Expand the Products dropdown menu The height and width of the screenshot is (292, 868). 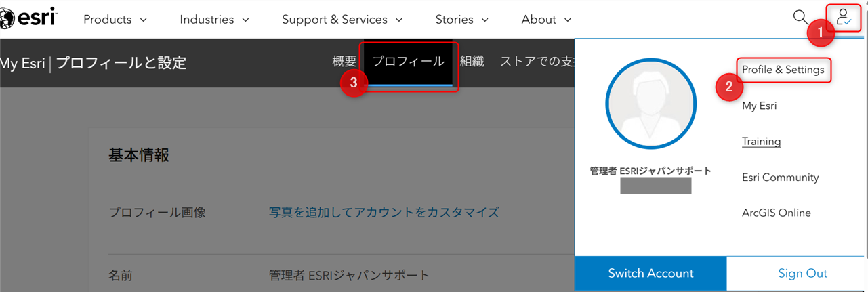115,20
